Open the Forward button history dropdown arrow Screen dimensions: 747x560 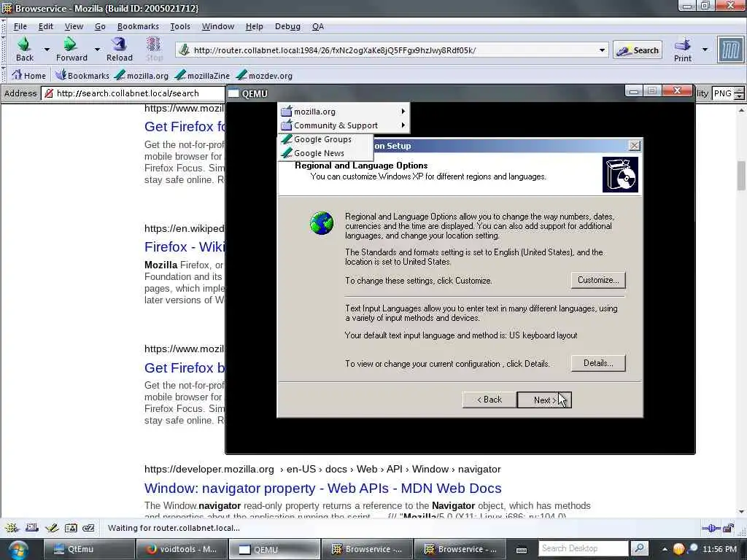pos(97,49)
